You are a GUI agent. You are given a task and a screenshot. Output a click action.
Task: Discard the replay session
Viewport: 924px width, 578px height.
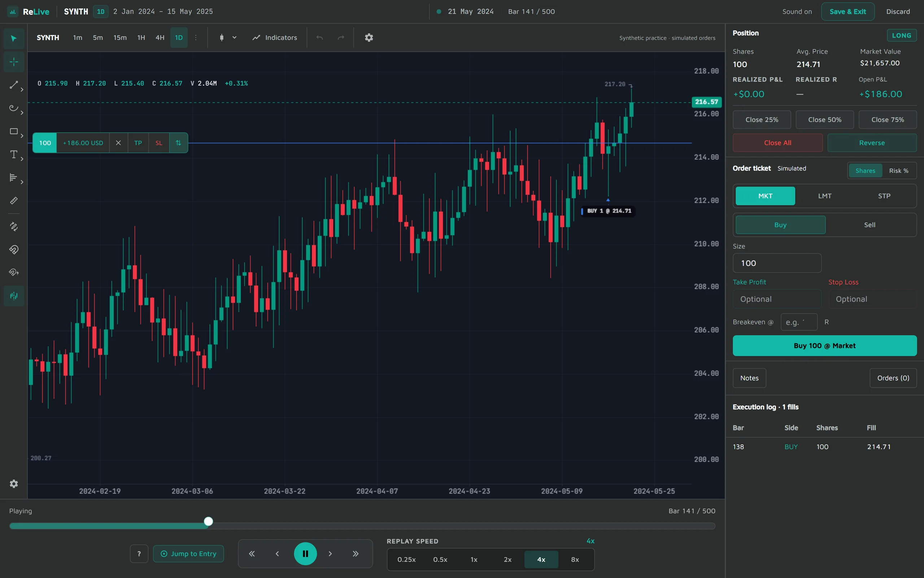(898, 12)
